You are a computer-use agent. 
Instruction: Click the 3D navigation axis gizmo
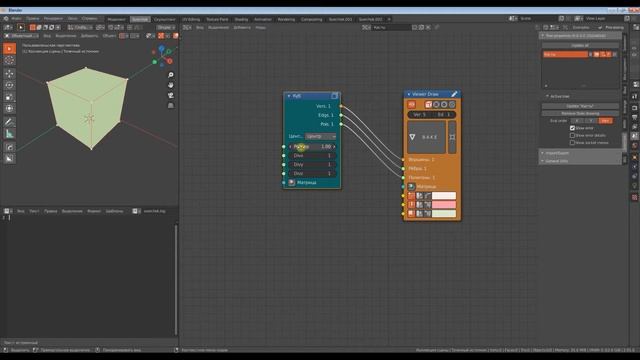click(x=162, y=56)
